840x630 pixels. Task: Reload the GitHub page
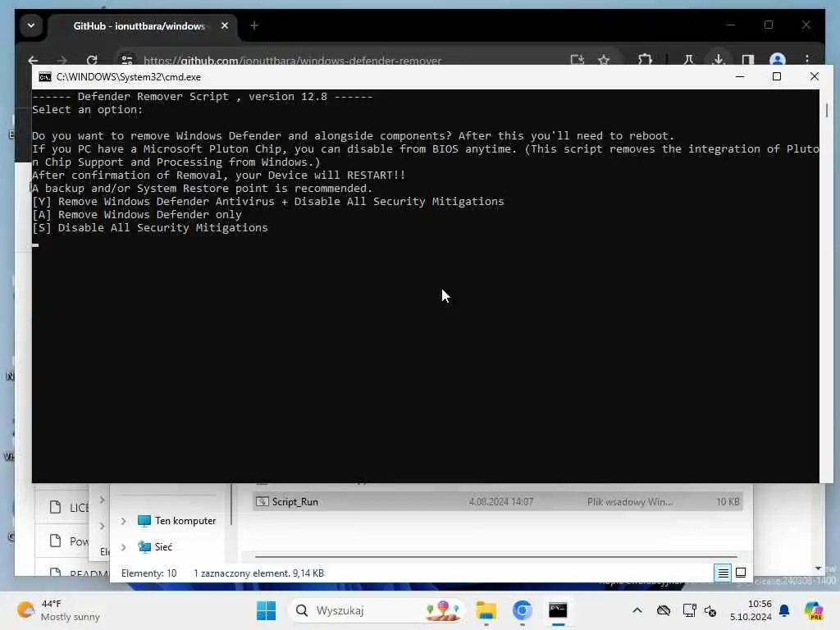pyautogui.click(x=92, y=60)
